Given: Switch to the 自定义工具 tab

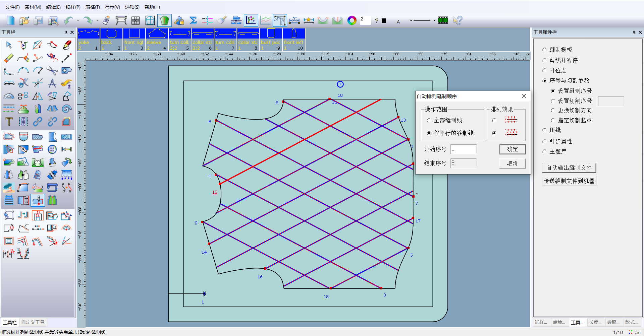Looking at the screenshot, I should point(33,322).
